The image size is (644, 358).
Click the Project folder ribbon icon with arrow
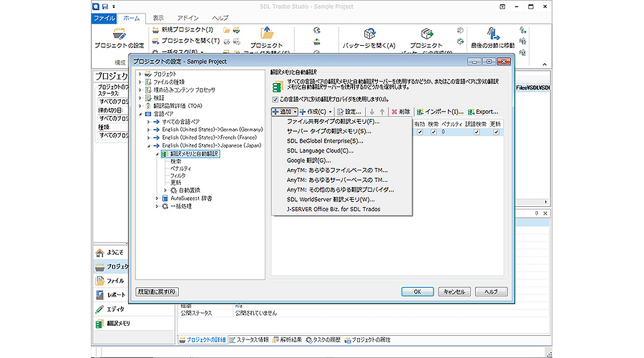267,33
